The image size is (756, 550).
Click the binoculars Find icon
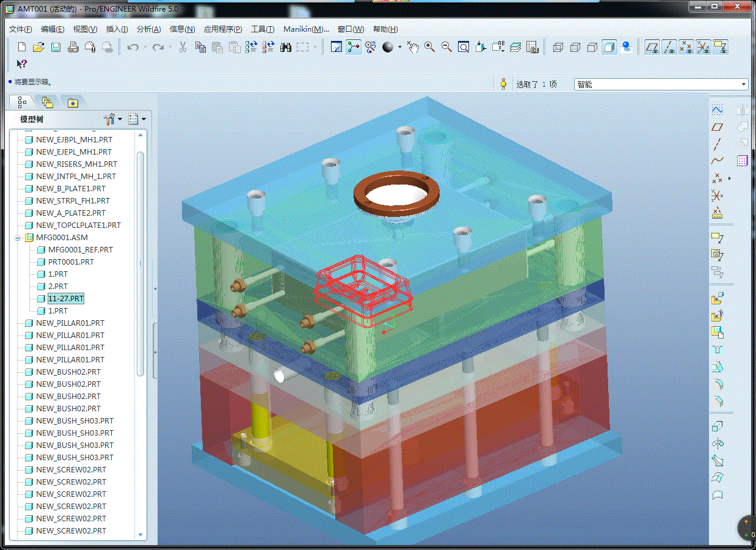click(286, 47)
